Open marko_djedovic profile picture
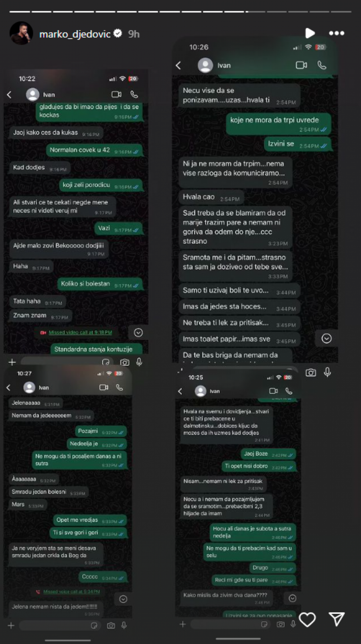Viewport: 361px width, 644px height. coord(21,33)
